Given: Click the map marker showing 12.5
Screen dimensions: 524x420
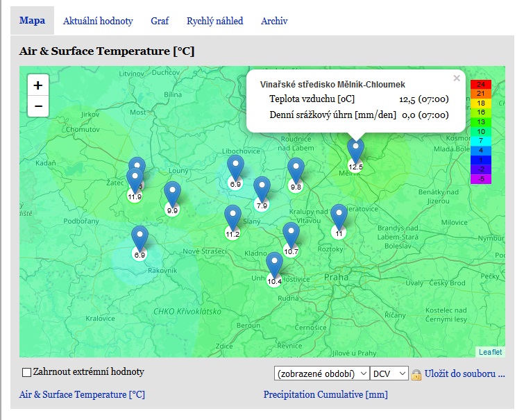Looking at the screenshot, I should click(355, 151).
